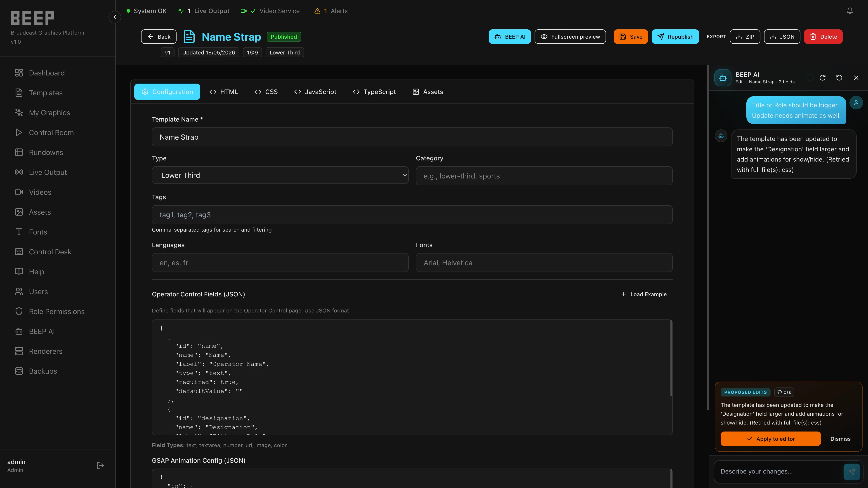Viewport: 868px width, 488px height.
Task: Click the 16:9 aspect ratio tag
Action: [x=252, y=53]
